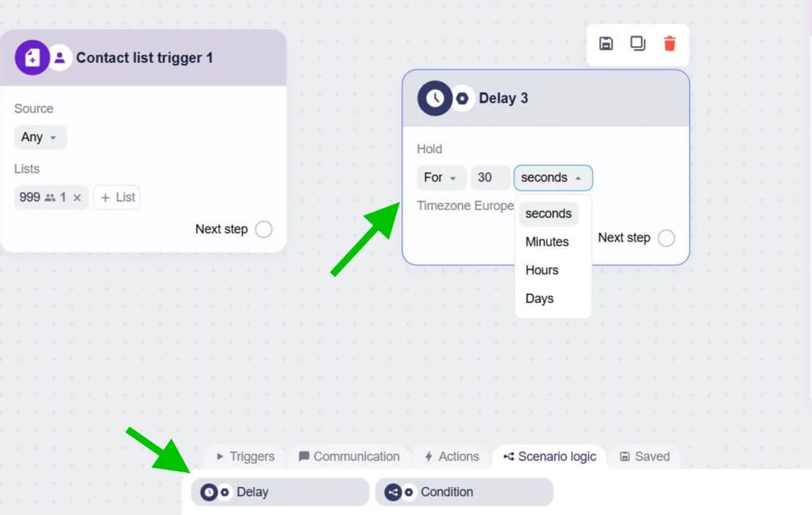Click Next step connector on Delay 3
The height and width of the screenshot is (515, 812).
(666, 238)
